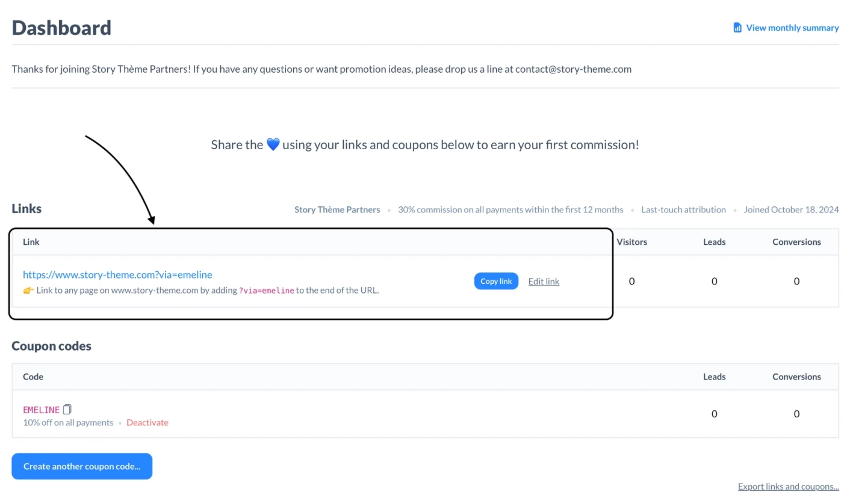The image size is (850, 504).
Task: Click the Story Thème Partners program name
Action: coord(337,210)
